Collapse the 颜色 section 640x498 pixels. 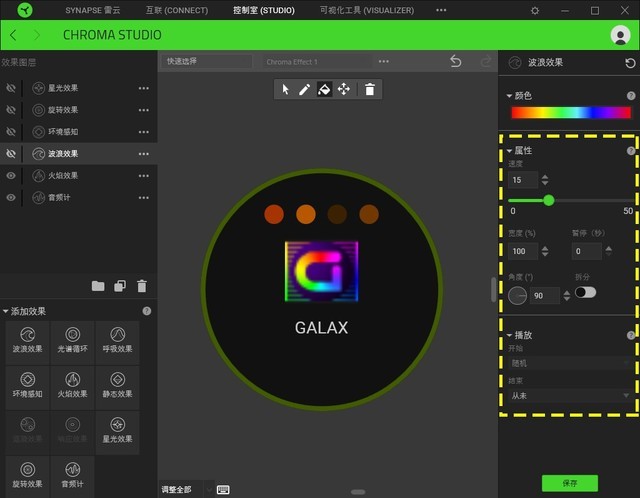click(509, 96)
